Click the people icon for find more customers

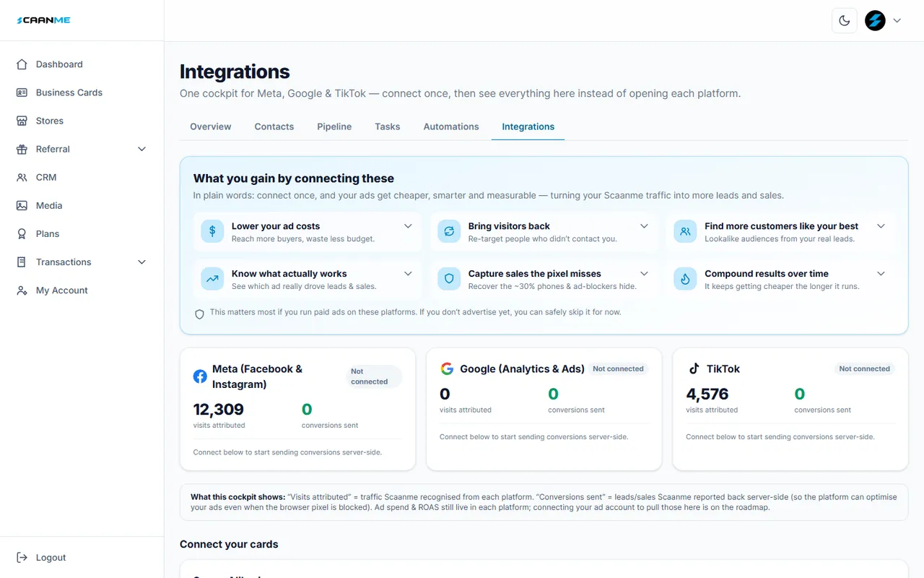685,231
